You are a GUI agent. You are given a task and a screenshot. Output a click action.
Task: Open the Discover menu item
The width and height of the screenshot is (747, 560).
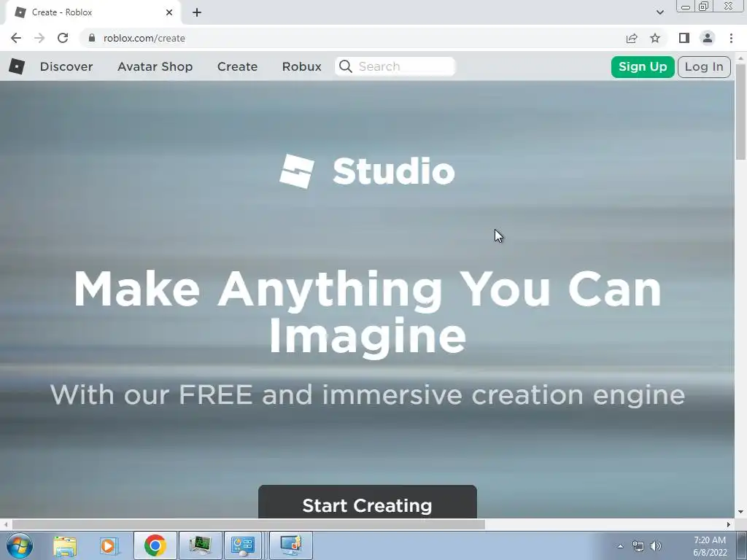(x=66, y=66)
